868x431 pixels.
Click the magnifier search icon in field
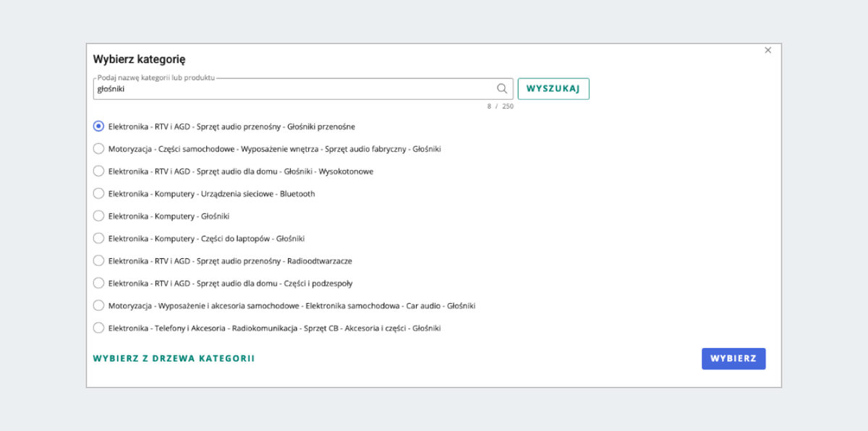click(502, 89)
